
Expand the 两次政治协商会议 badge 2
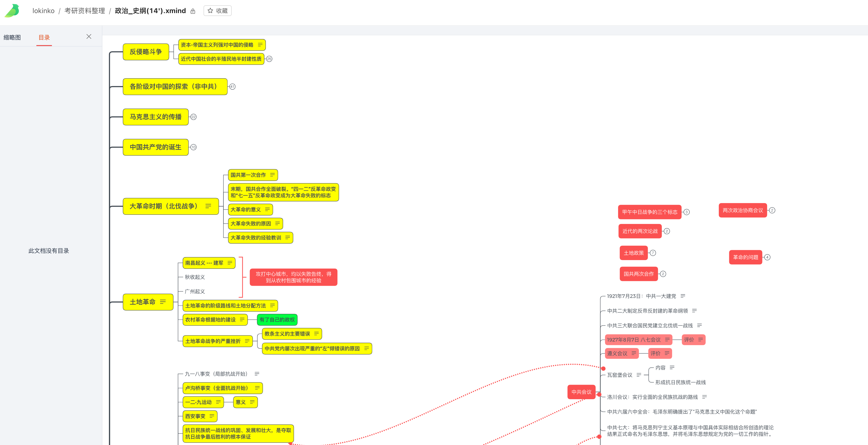click(x=772, y=210)
